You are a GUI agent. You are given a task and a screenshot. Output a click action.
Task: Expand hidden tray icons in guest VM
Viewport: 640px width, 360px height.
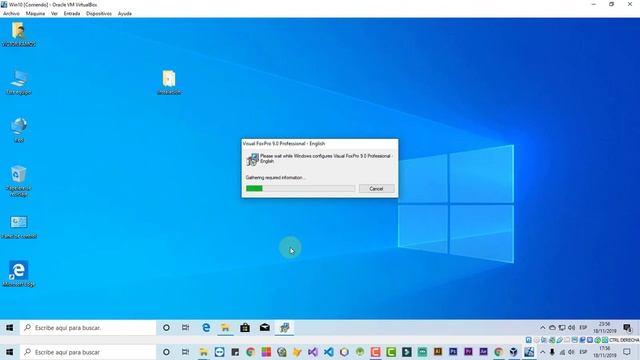point(542,328)
